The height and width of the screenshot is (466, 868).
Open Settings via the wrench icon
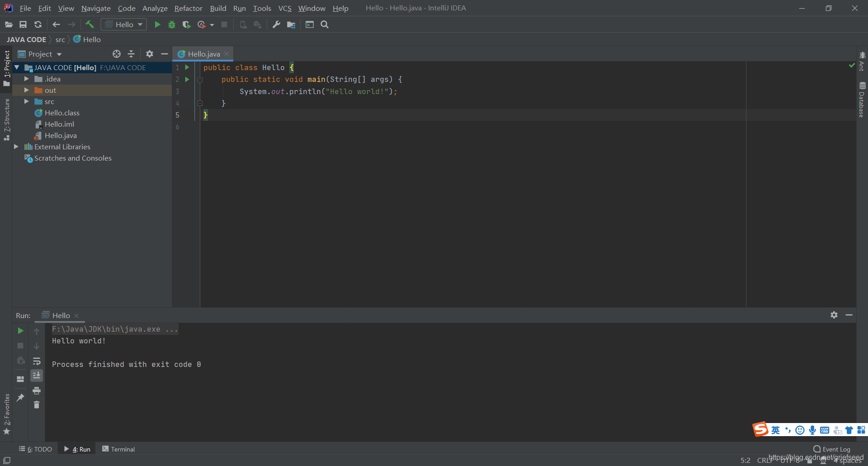(276, 24)
